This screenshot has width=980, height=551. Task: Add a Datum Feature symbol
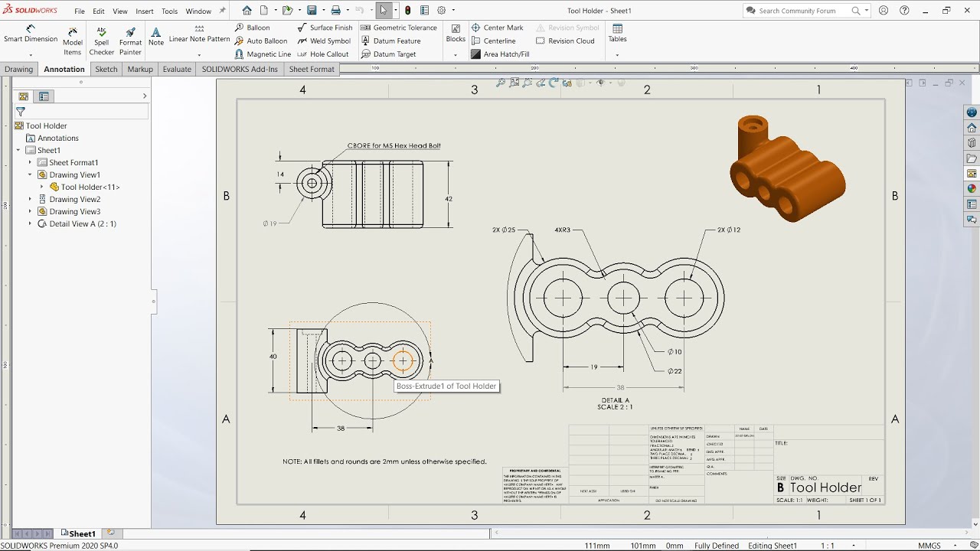(390, 41)
